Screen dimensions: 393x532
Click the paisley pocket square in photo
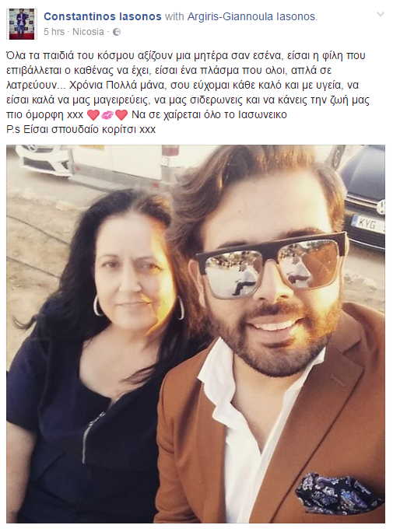tap(339, 492)
